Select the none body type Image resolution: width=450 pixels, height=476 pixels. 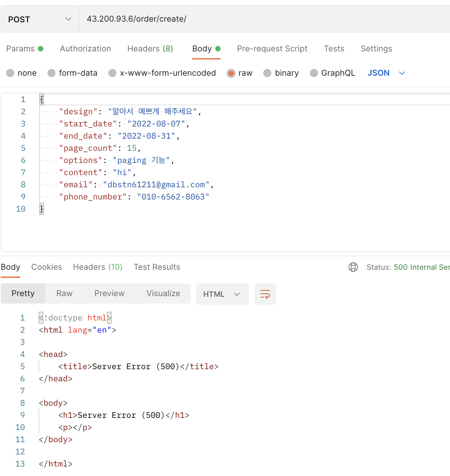(x=21, y=73)
